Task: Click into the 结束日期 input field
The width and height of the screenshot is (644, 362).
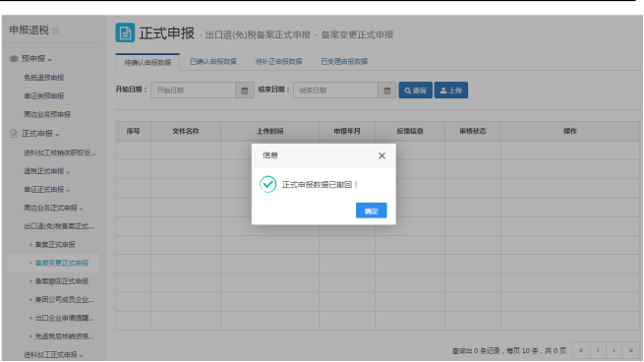Action: (335, 90)
